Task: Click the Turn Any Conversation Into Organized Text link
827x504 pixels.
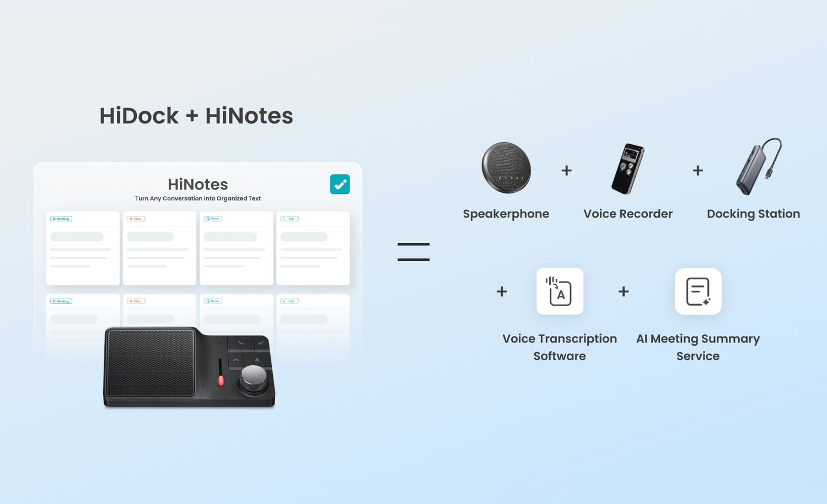Action: [x=197, y=198]
